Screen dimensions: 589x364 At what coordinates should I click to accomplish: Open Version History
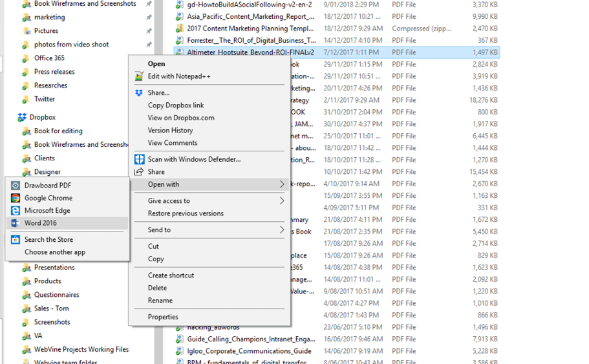pos(170,131)
